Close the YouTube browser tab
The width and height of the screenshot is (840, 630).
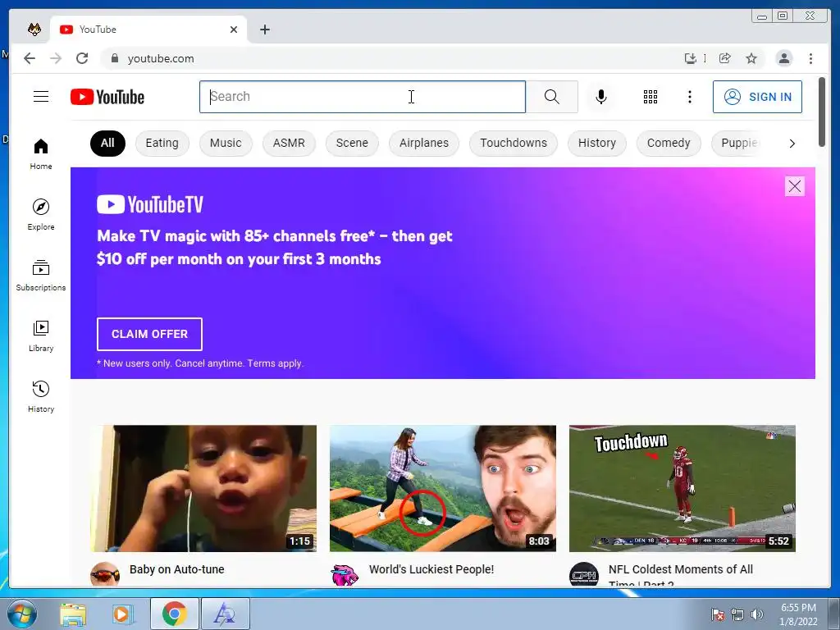(234, 30)
